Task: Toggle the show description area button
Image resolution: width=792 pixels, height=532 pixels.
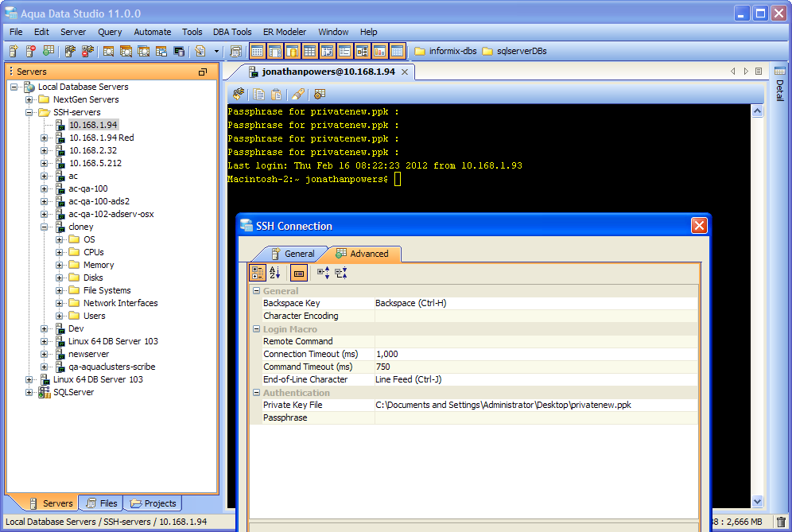Action: pos(298,273)
